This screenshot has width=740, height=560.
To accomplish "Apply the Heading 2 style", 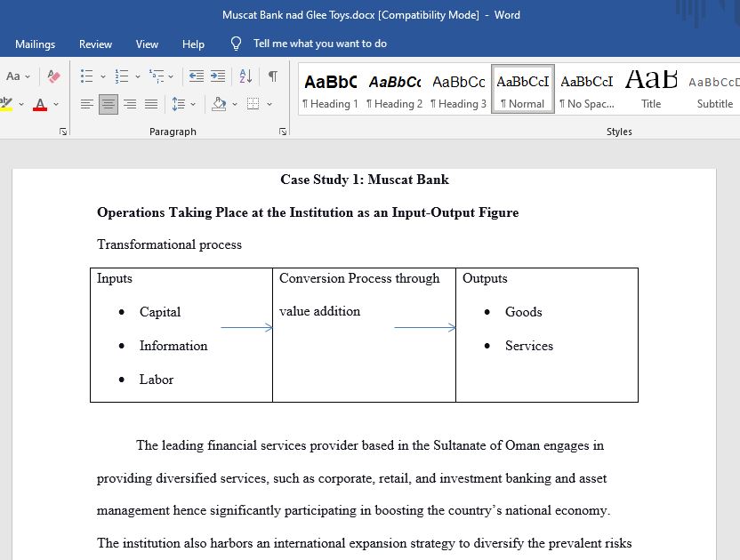I will 395,90.
